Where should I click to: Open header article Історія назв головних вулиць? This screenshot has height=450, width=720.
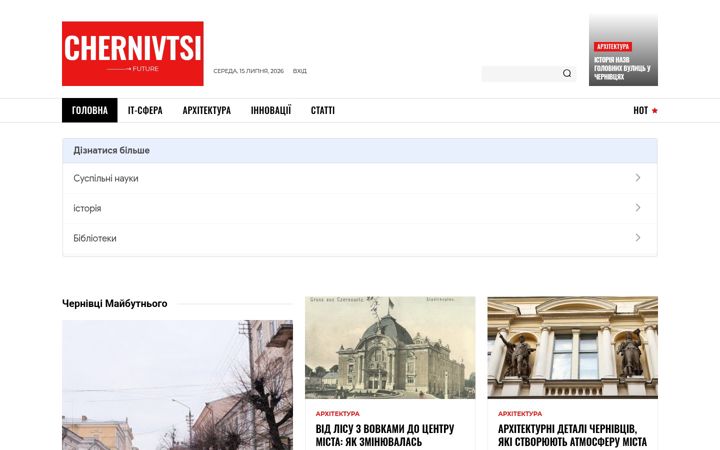(x=622, y=68)
